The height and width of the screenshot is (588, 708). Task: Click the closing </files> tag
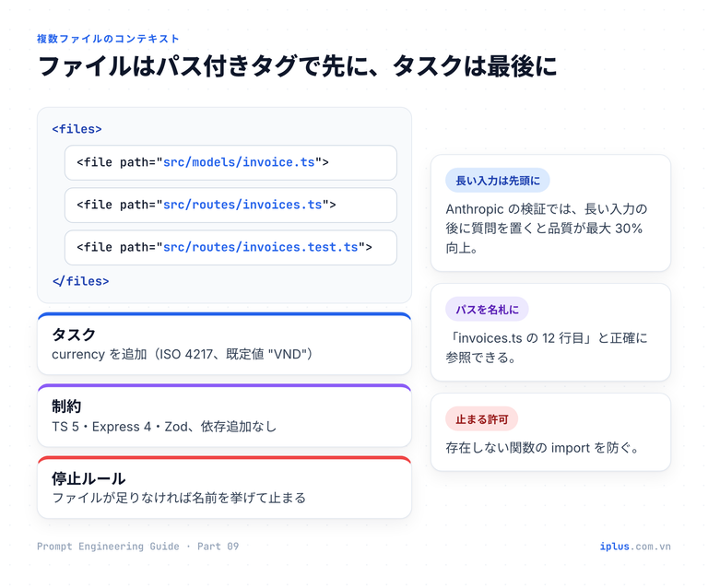81,281
